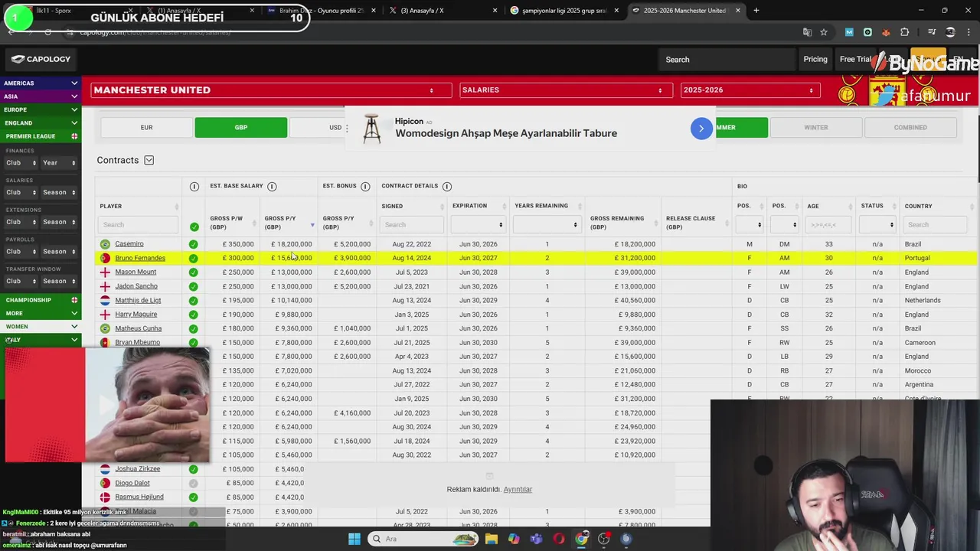Switch currency to USD
Image resolution: width=980 pixels, height=551 pixels.
335,128
